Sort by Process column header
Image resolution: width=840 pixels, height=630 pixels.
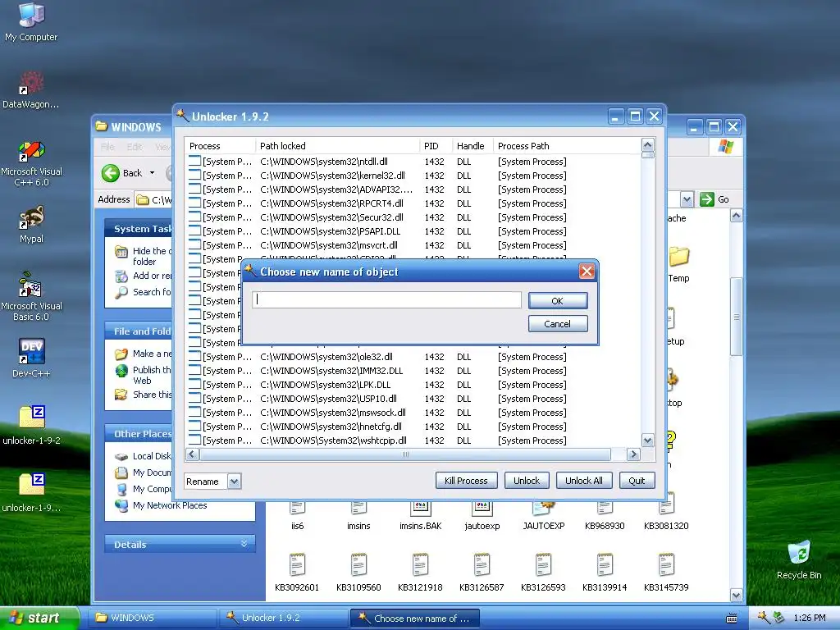220,146
